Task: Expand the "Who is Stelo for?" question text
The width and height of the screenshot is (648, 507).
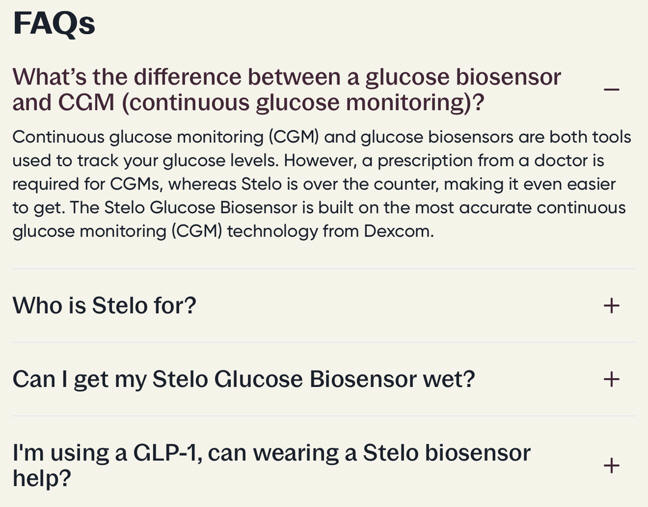Action: (104, 306)
